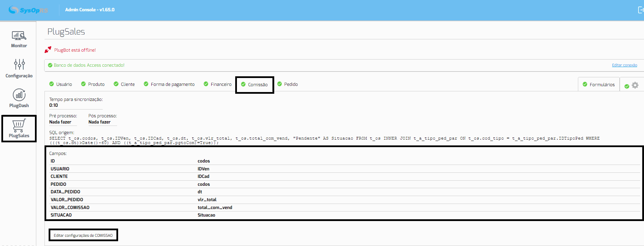Click Banco de dados Access conectado! message
Viewport: 644px width, 246px height.
[x=89, y=65]
